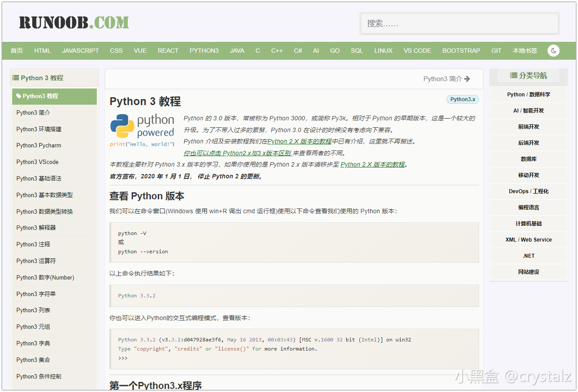The height and width of the screenshot is (392, 578).
Task: Open BOOTSTRAP in the nav bar
Action: click(461, 51)
